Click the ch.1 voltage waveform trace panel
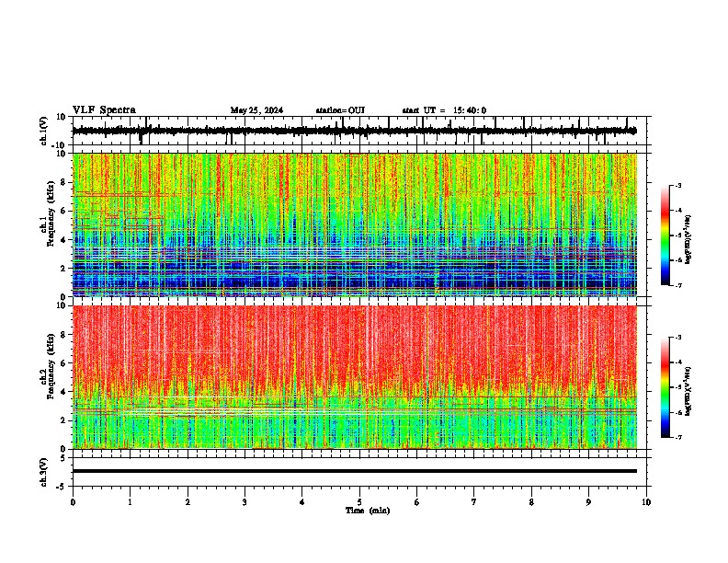 359,131
